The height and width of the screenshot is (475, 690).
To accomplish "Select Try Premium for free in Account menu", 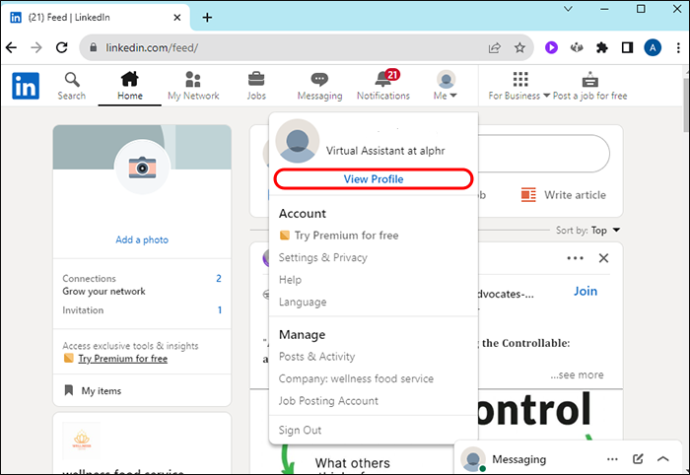I will click(339, 236).
